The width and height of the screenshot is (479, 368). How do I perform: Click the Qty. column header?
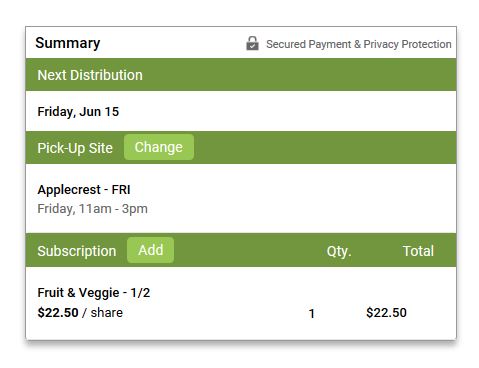click(339, 251)
